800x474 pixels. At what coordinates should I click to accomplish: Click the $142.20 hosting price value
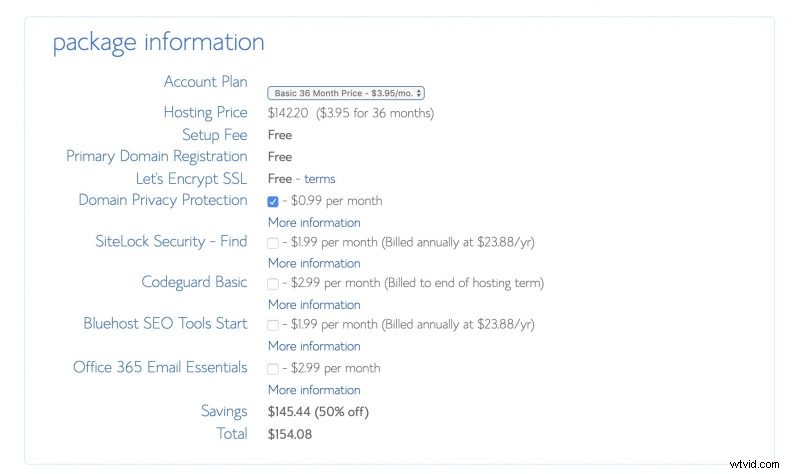click(x=289, y=113)
